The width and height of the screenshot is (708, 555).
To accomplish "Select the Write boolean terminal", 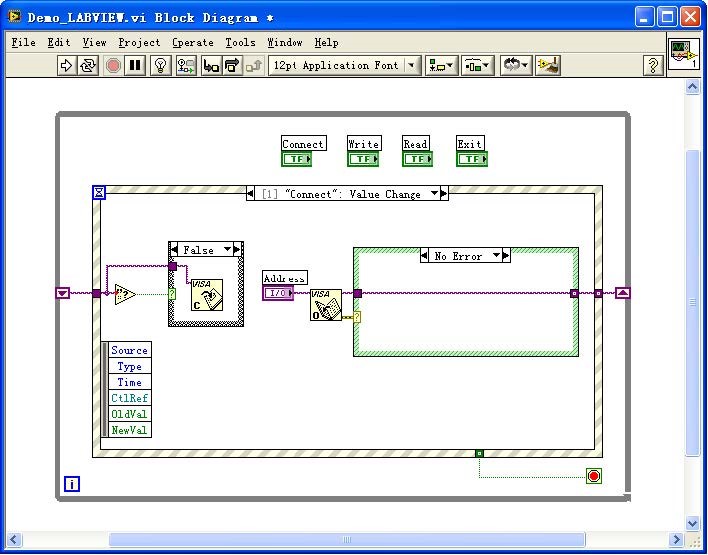I will tap(363, 159).
